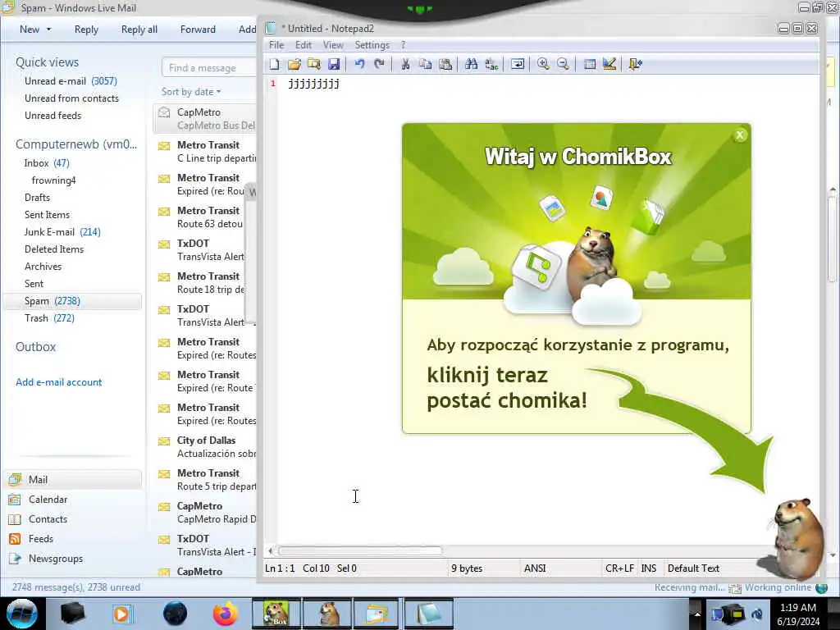Open the Deleted Items folder
The height and width of the screenshot is (630, 840).
(x=54, y=249)
